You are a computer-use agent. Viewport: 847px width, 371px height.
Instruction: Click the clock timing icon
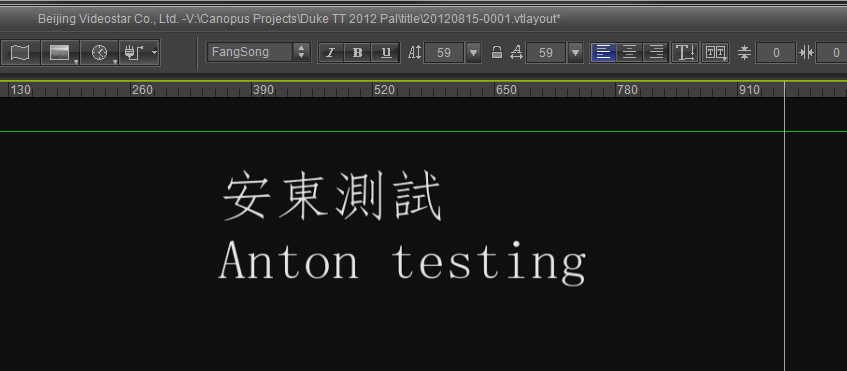(99, 52)
